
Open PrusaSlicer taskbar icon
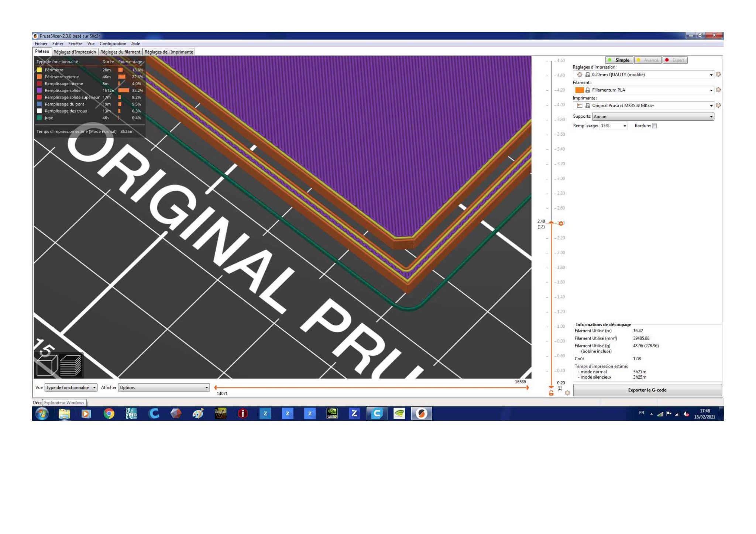pos(422,414)
